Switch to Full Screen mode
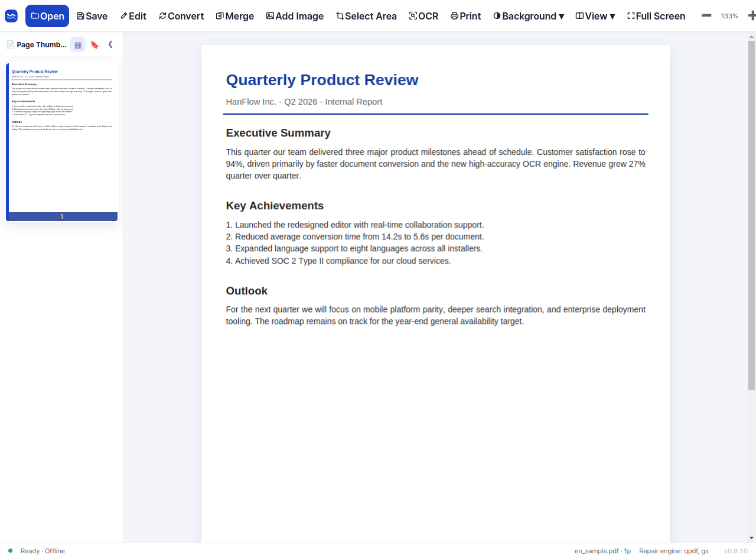 (x=656, y=16)
